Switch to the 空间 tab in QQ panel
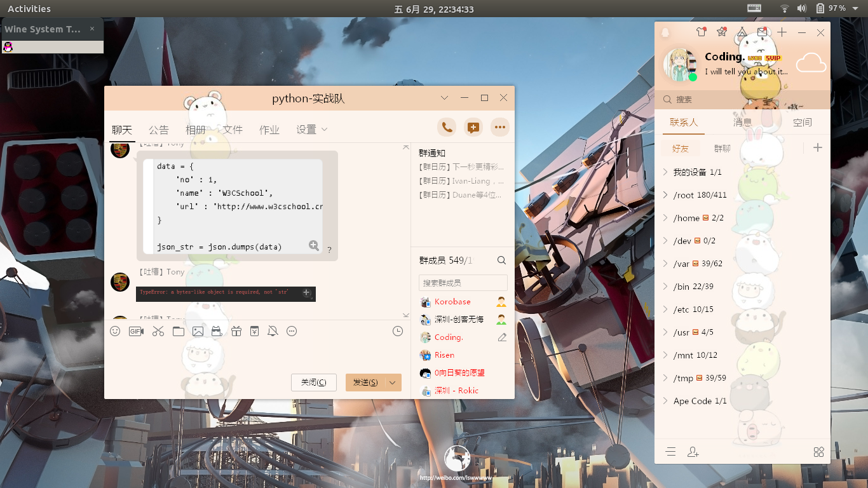 click(803, 123)
